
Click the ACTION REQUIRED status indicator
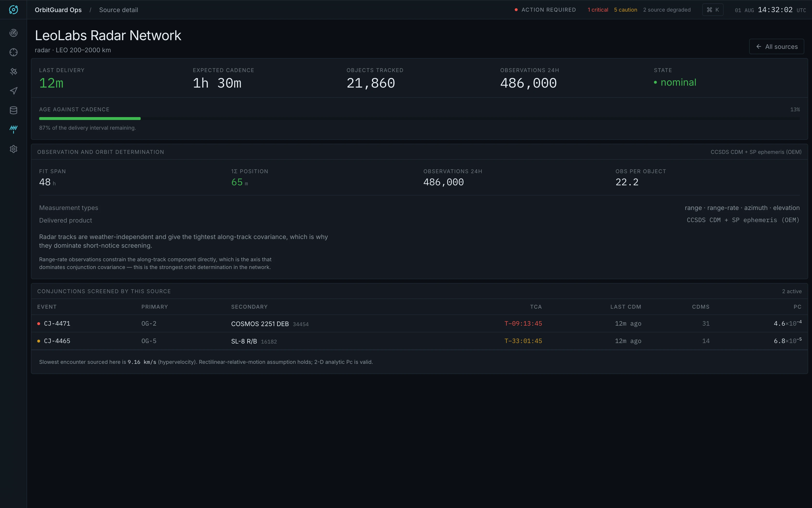coord(545,10)
